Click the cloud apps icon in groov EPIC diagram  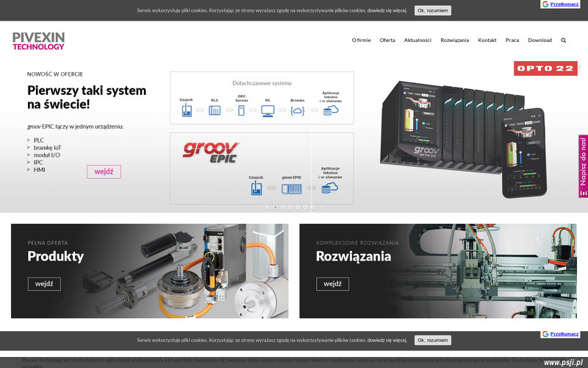(x=329, y=188)
